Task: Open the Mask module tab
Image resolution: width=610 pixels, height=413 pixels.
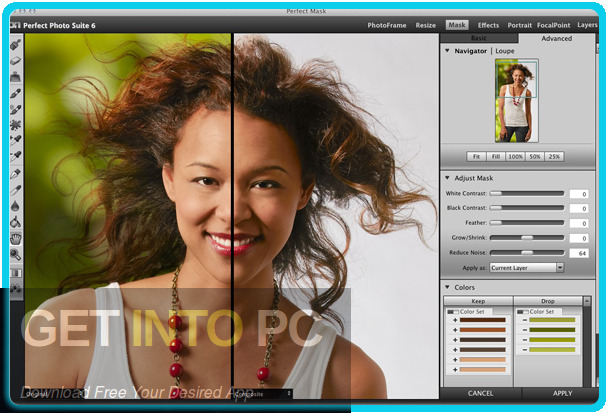Action: pos(457,25)
